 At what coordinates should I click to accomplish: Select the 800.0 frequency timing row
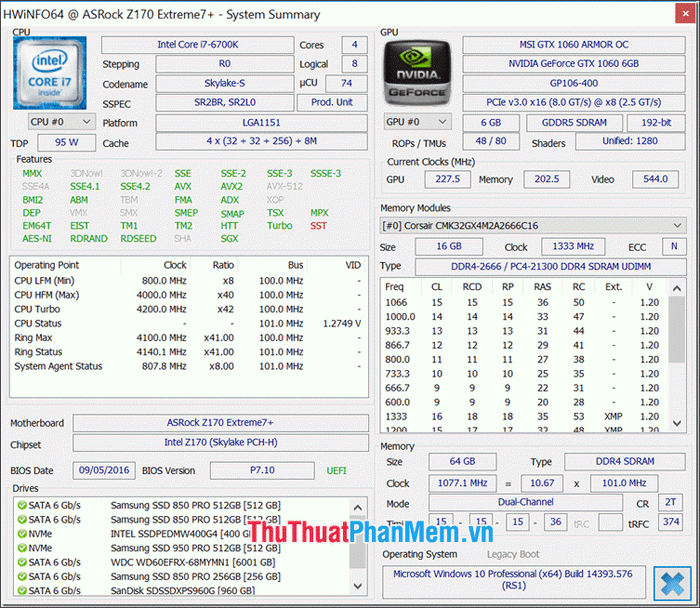(522, 359)
